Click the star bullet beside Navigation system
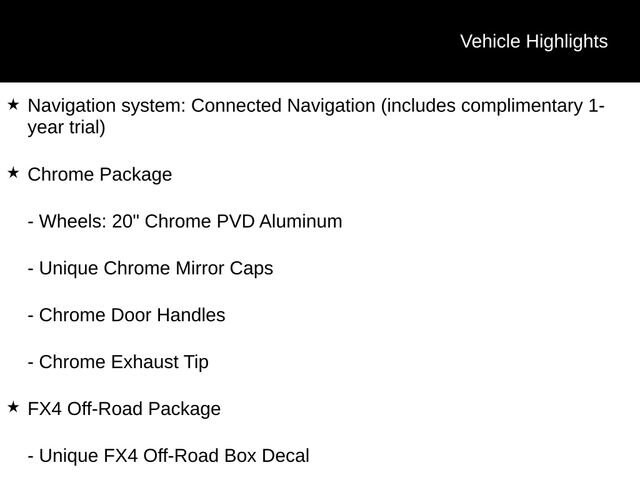The width and height of the screenshot is (640, 480). 13,104
